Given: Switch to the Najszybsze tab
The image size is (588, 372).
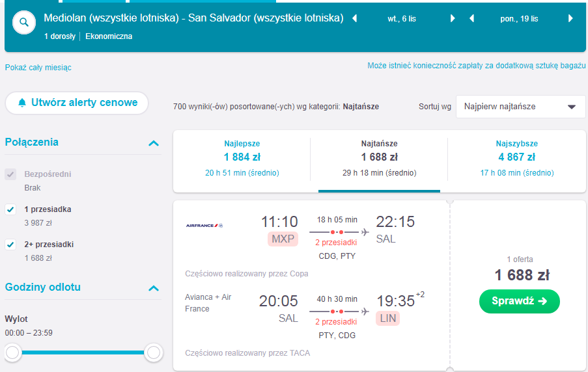Looking at the screenshot, I should [x=517, y=159].
